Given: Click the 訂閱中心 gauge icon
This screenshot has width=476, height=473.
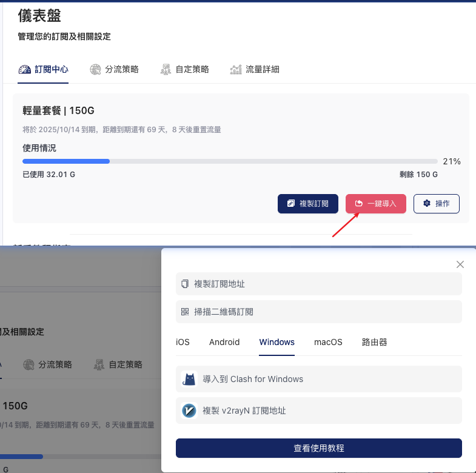Looking at the screenshot, I should (25, 70).
